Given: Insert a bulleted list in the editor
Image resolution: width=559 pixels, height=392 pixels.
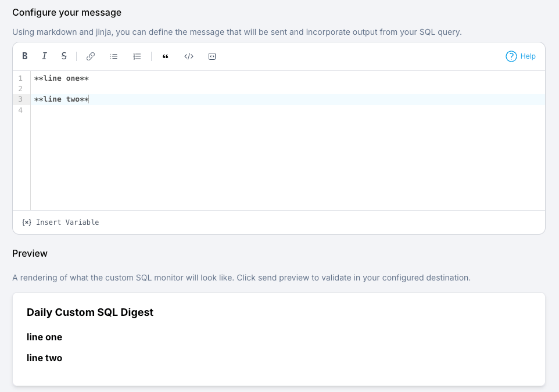Looking at the screenshot, I should 114,56.
